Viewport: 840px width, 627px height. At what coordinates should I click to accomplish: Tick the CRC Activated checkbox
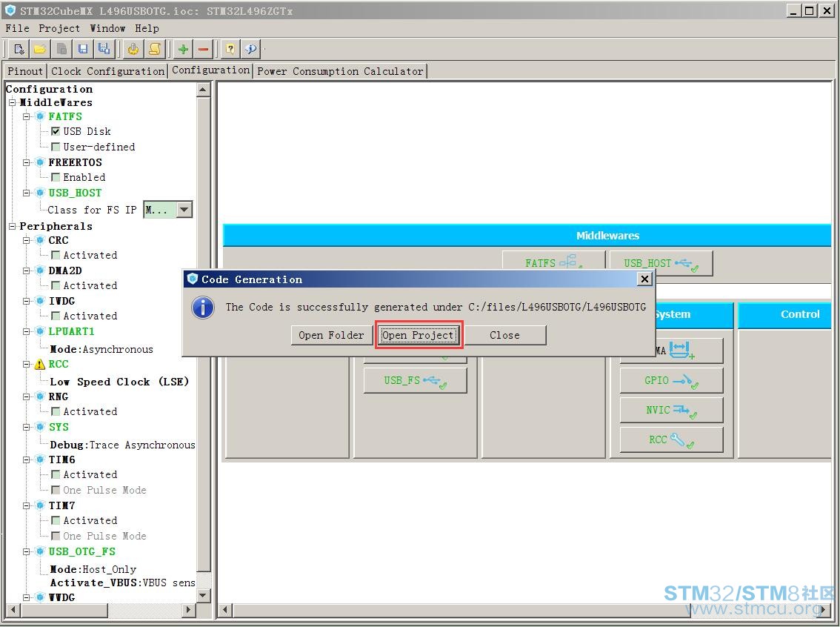55,255
